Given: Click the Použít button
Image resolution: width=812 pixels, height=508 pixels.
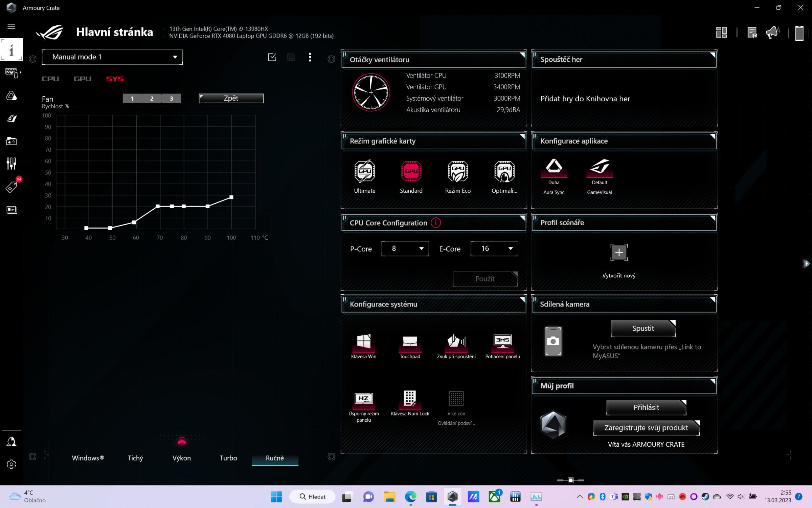Looking at the screenshot, I should coord(485,279).
